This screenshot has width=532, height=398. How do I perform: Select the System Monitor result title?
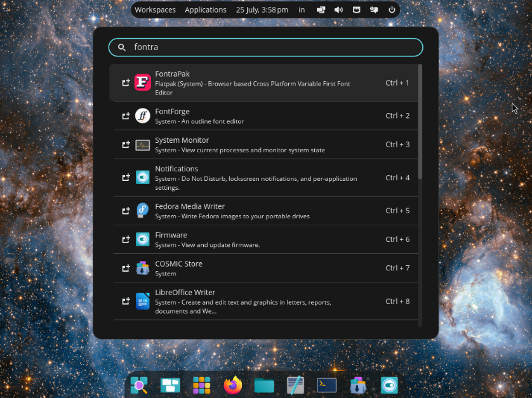(182, 140)
